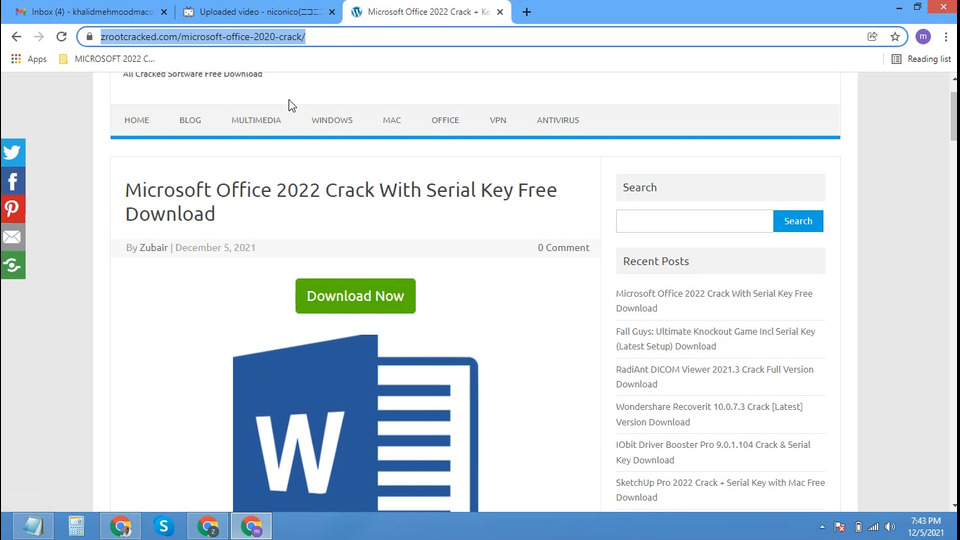Open the Apps grid shortcut
Image resolution: width=960 pixels, height=540 pixels.
[x=29, y=59]
